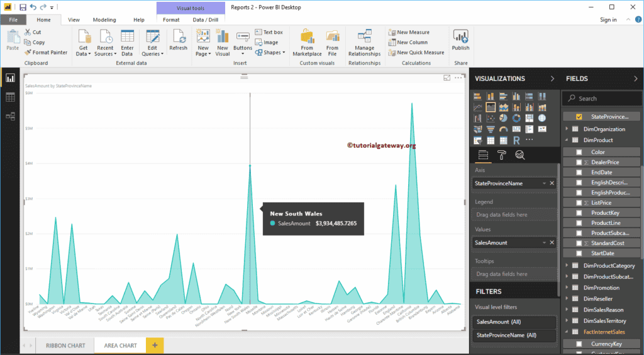Select the Funnel visualization

tap(491, 129)
